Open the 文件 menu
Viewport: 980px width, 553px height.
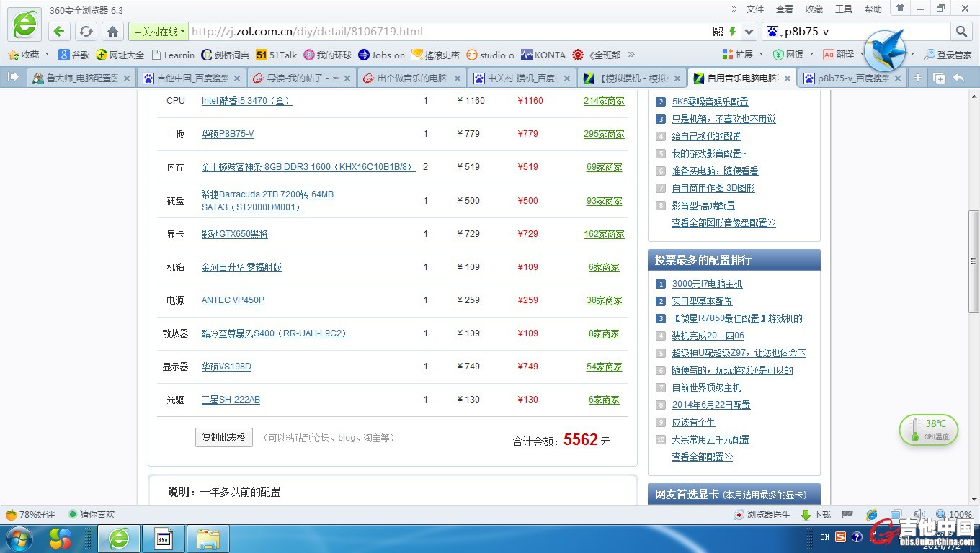[755, 9]
